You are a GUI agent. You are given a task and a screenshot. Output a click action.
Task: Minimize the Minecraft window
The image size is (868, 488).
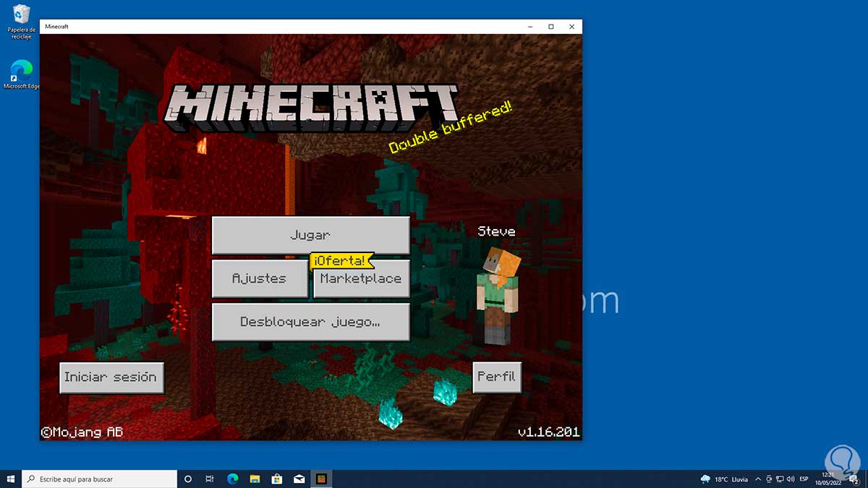click(531, 27)
